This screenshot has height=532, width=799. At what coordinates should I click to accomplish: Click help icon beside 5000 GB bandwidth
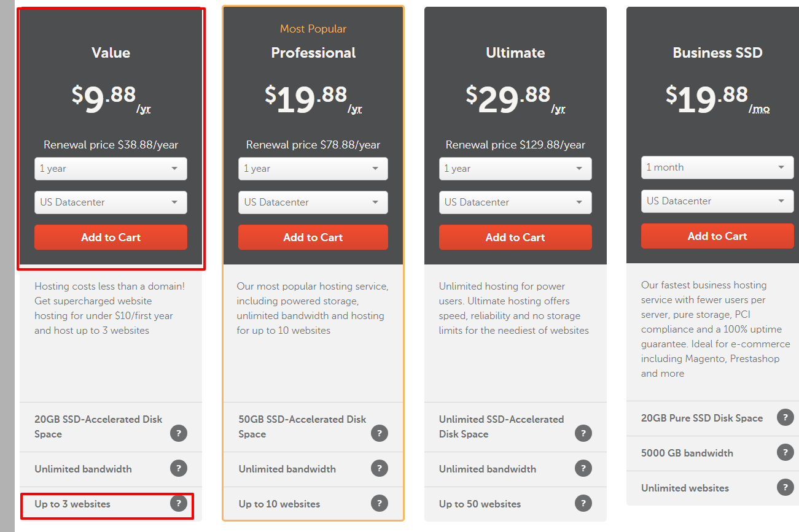click(x=785, y=453)
